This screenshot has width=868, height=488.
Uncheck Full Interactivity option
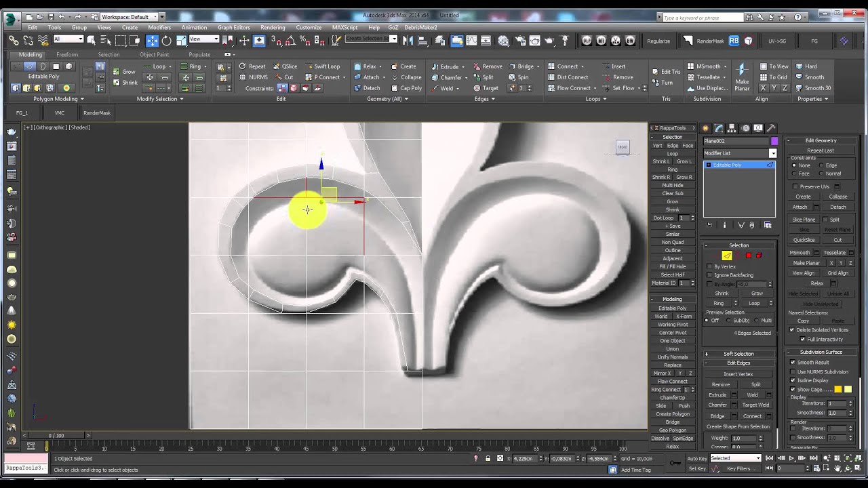(803, 339)
